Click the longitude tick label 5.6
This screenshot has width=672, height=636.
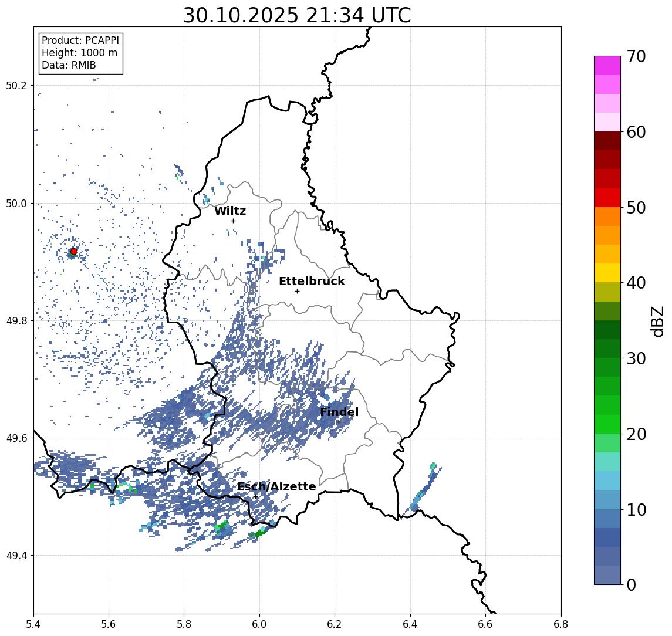click(109, 624)
